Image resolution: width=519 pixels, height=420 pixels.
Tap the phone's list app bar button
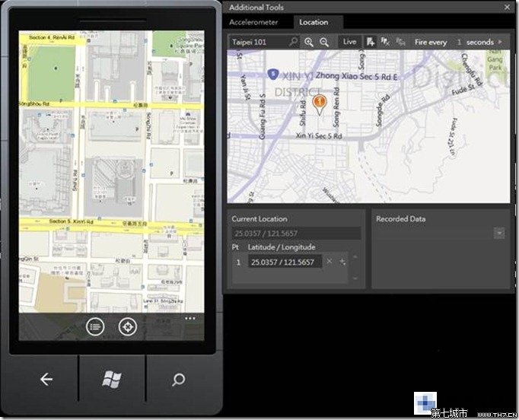tap(95, 326)
